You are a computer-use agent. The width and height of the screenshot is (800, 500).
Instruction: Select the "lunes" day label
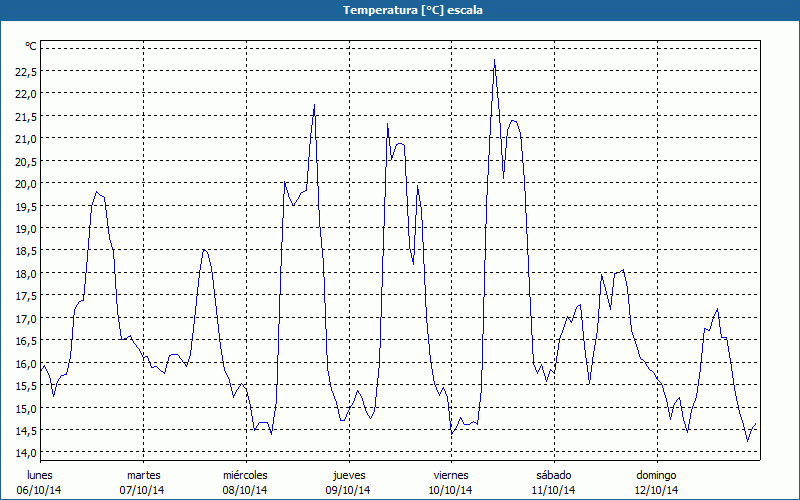coord(40,474)
